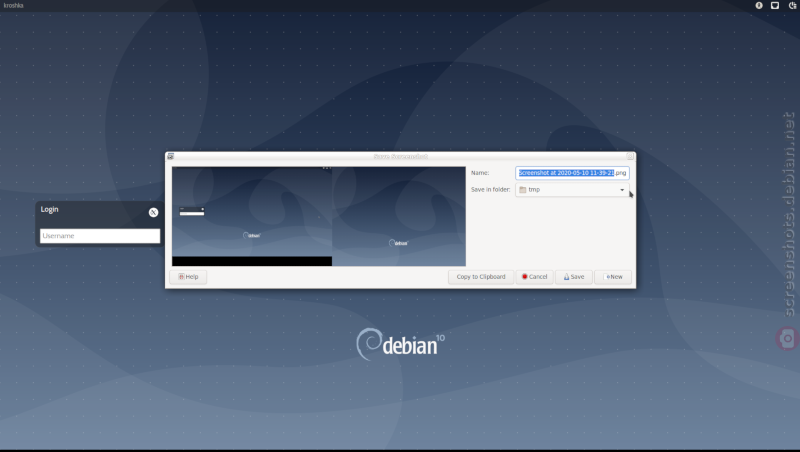Click the Help button

point(188,277)
